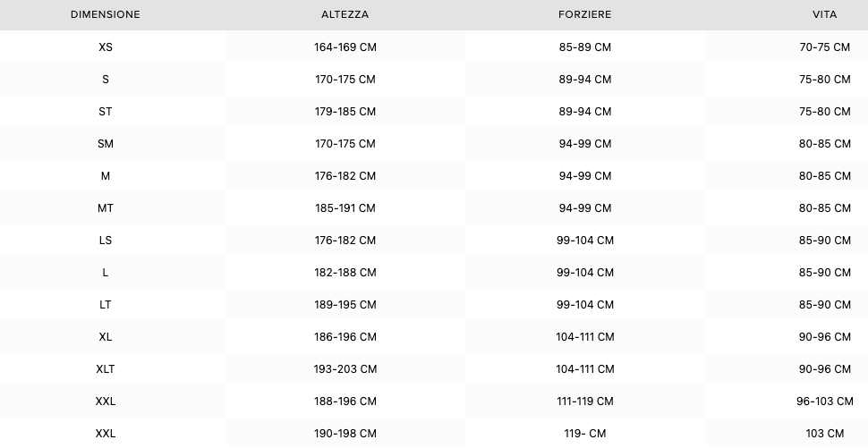868x448 pixels.
Task: Click the 70-75 CM waist cell
Action: [x=824, y=47]
